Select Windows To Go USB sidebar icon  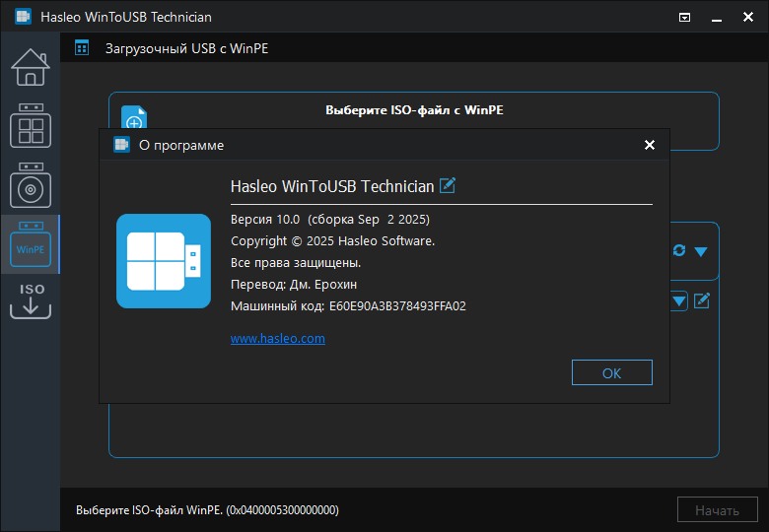tap(31, 126)
